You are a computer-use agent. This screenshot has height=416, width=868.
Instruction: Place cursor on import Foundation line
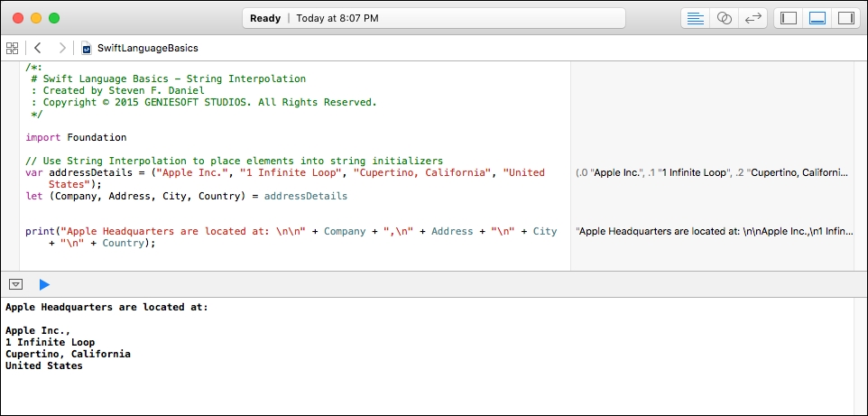tap(76, 137)
